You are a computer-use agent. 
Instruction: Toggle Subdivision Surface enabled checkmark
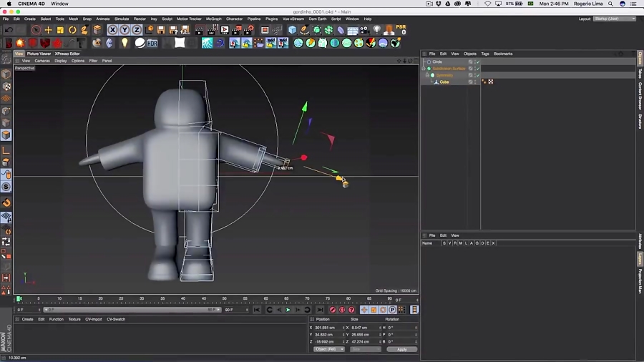coord(478,69)
